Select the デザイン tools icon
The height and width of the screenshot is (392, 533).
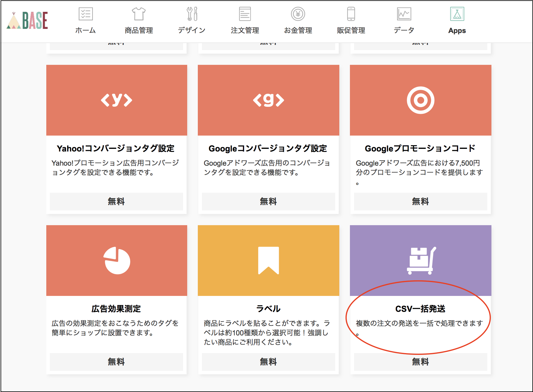(x=192, y=14)
